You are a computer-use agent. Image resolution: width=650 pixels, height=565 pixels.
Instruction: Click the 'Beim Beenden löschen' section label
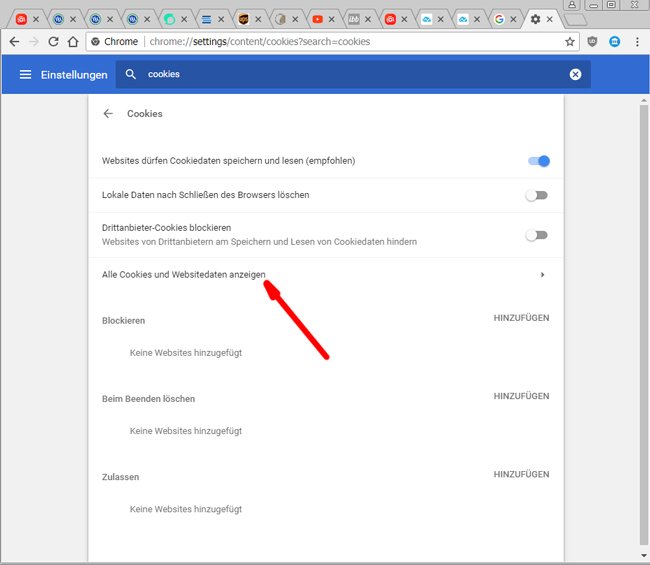click(x=148, y=399)
